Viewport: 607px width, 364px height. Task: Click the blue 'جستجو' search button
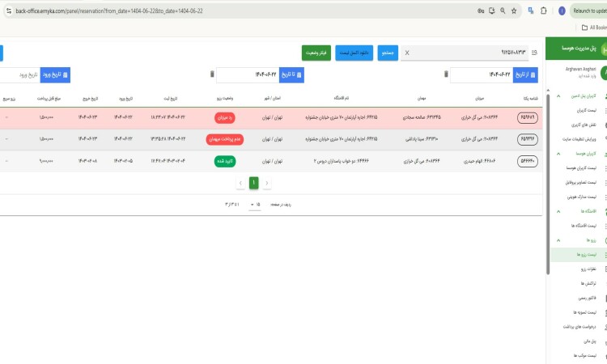[387, 53]
